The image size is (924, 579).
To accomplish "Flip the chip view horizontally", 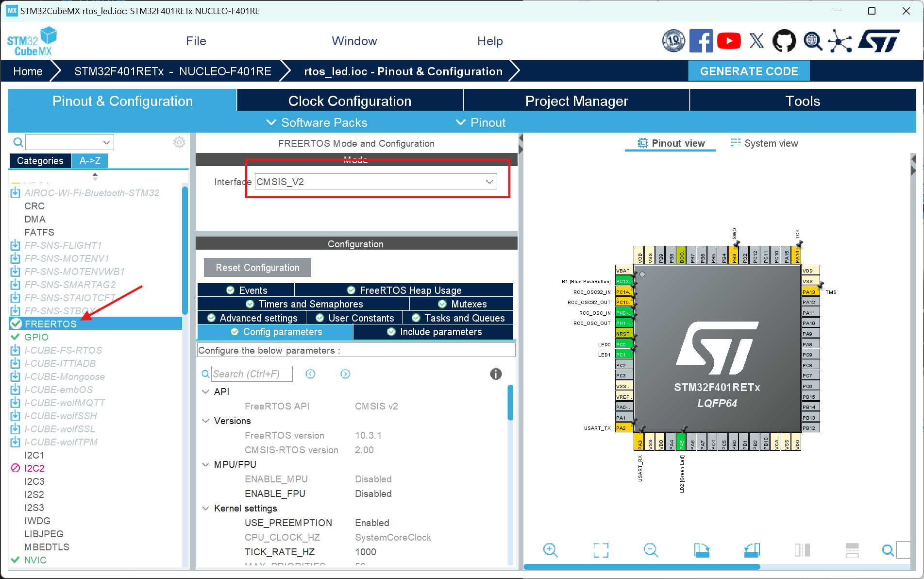I will [x=802, y=550].
